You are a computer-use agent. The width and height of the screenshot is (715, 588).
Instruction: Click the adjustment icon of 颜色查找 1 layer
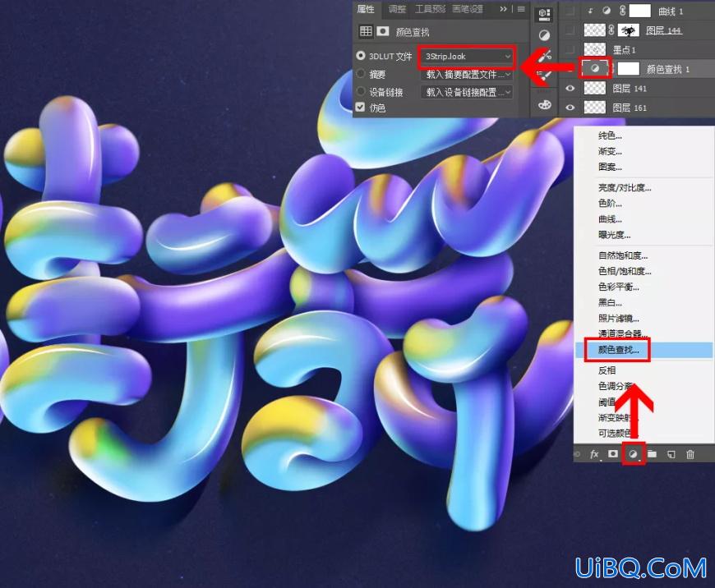[595, 69]
